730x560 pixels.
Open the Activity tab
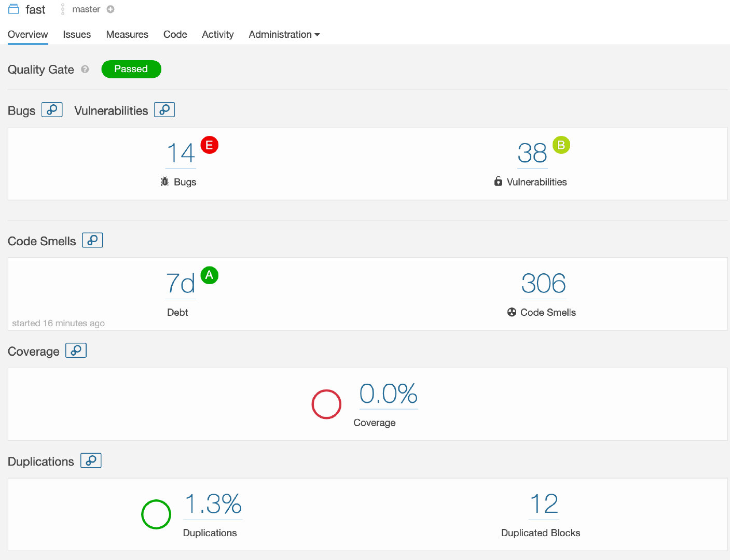217,34
